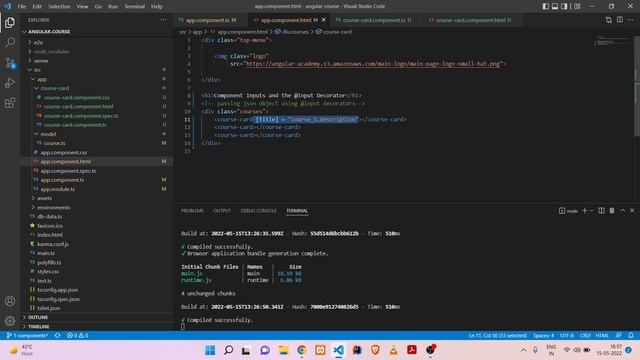Click UTF-8 encoding in status bar
The width and height of the screenshot is (640, 360).
(x=567, y=336)
